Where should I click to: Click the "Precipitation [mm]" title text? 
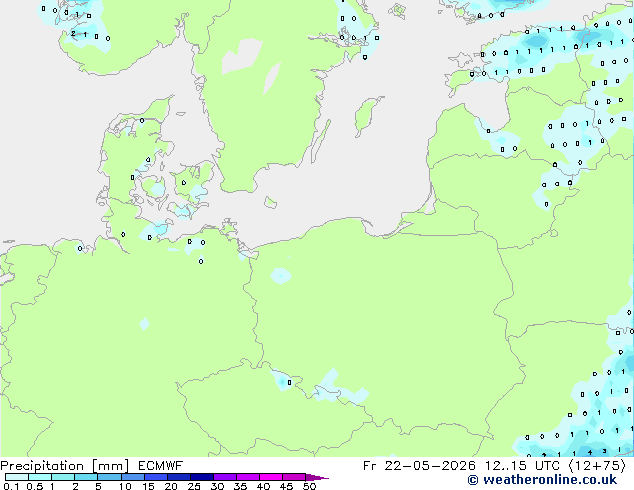pos(65,466)
